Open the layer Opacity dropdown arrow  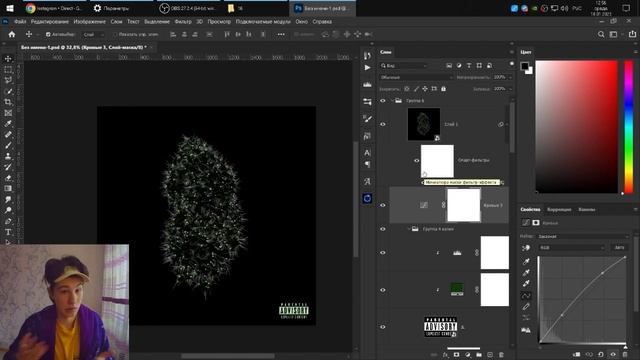point(510,77)
